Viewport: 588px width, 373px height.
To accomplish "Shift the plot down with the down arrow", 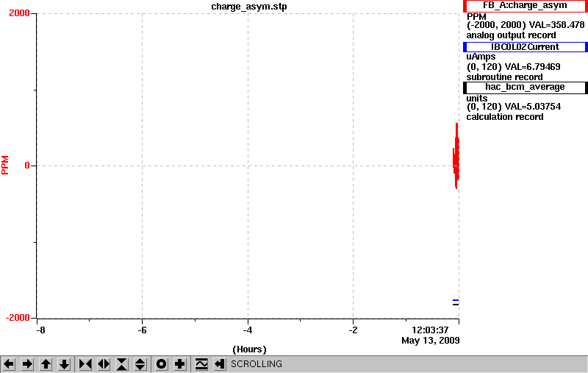I will click(64, 364).
